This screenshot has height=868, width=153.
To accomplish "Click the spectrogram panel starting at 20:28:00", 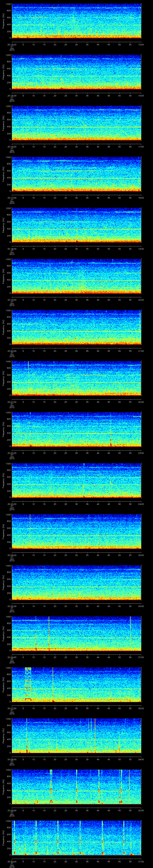I will tap(77, 736).
